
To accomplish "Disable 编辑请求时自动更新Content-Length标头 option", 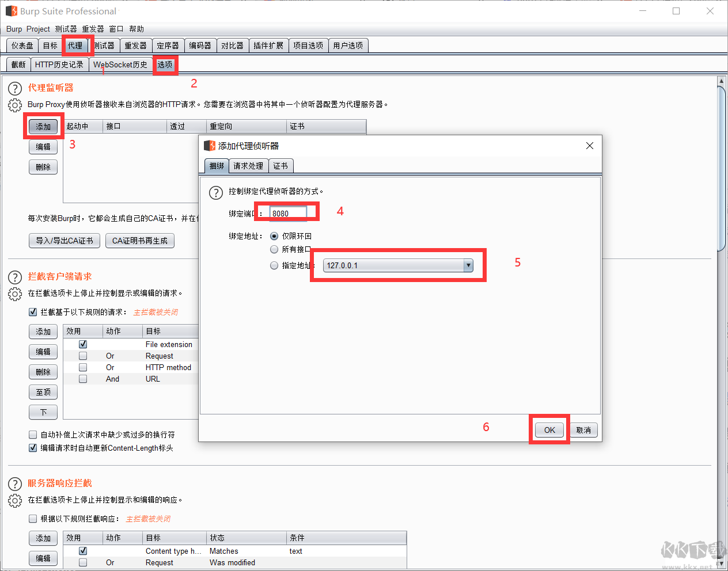I will pos(33,448).
